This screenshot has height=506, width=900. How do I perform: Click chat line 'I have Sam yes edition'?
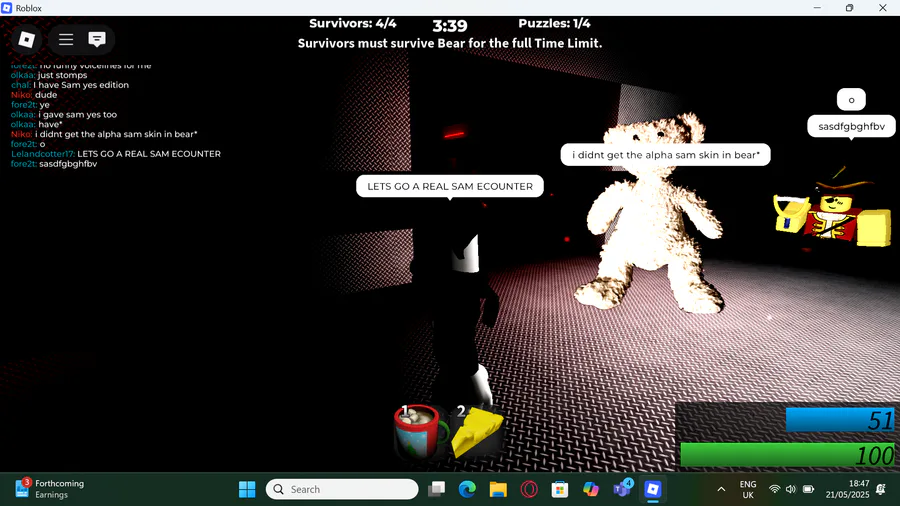[70, 85]
